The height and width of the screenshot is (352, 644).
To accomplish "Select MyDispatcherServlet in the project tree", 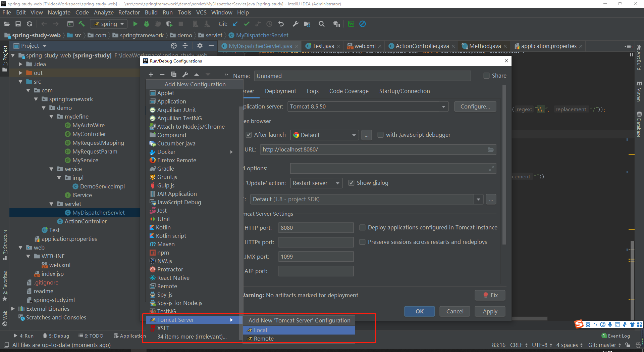I will tap(98, 213).
